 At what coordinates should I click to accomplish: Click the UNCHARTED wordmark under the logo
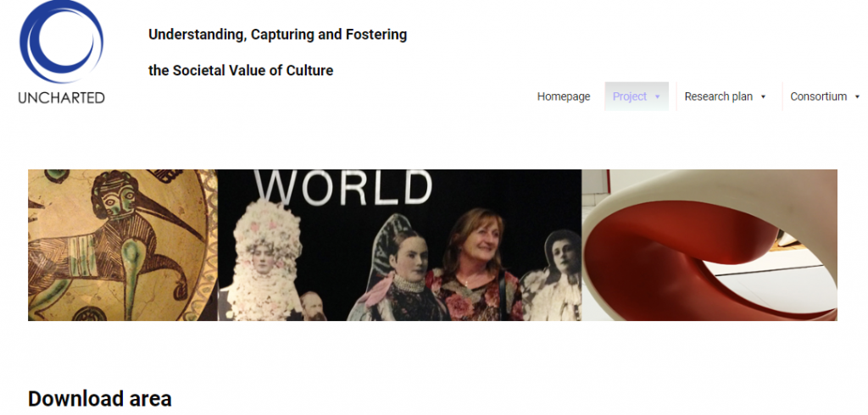coord(61,98)
